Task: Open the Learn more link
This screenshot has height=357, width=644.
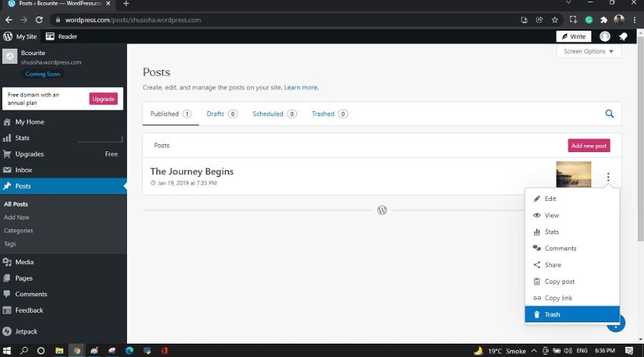Action: tap(300, 87)
